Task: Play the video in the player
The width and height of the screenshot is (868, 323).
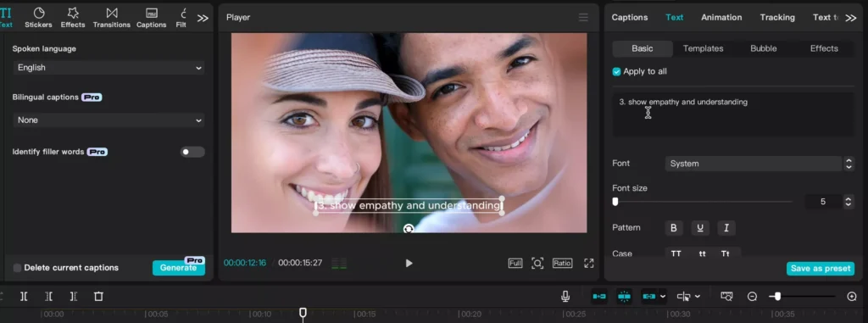Action: (409, 263)
